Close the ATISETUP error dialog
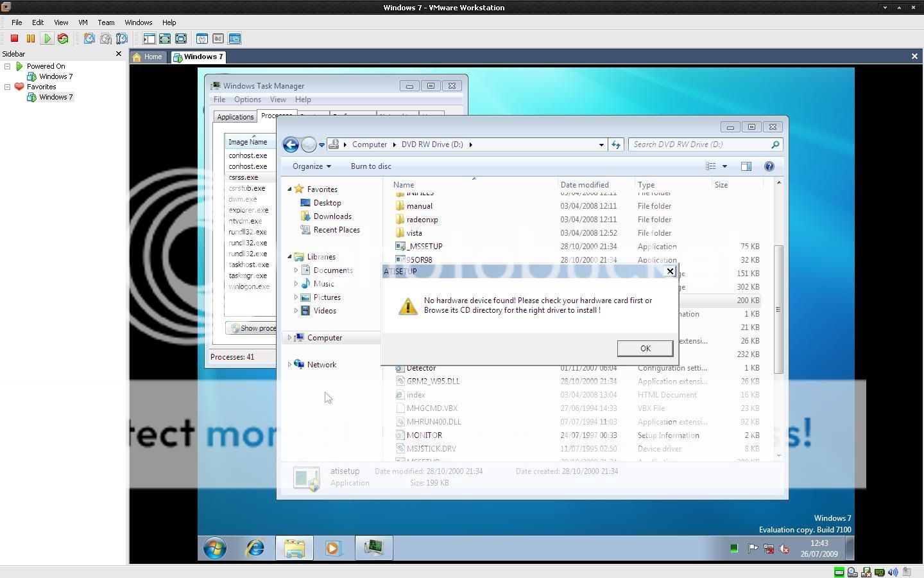The width and height of the screenshot is (924, 578). [x=671, y=271]
